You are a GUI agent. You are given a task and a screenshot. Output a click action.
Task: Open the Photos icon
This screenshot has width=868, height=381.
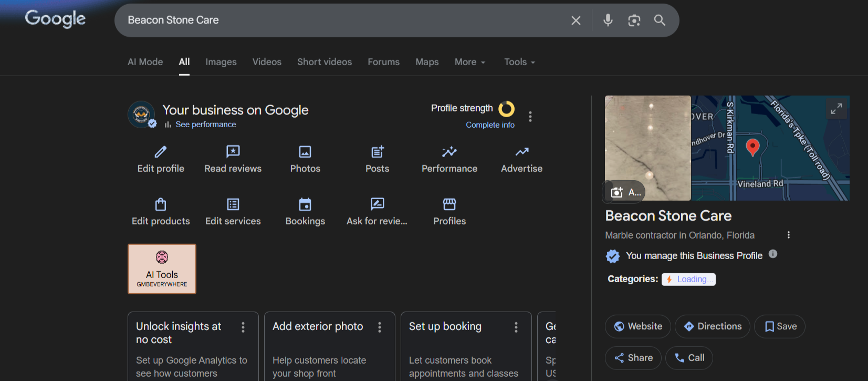(305, 152)
